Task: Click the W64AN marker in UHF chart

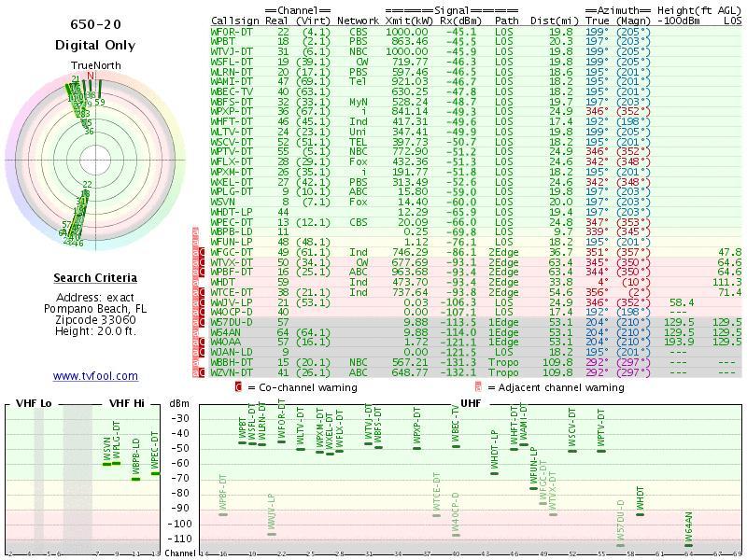Action: [x=689, y=546]
